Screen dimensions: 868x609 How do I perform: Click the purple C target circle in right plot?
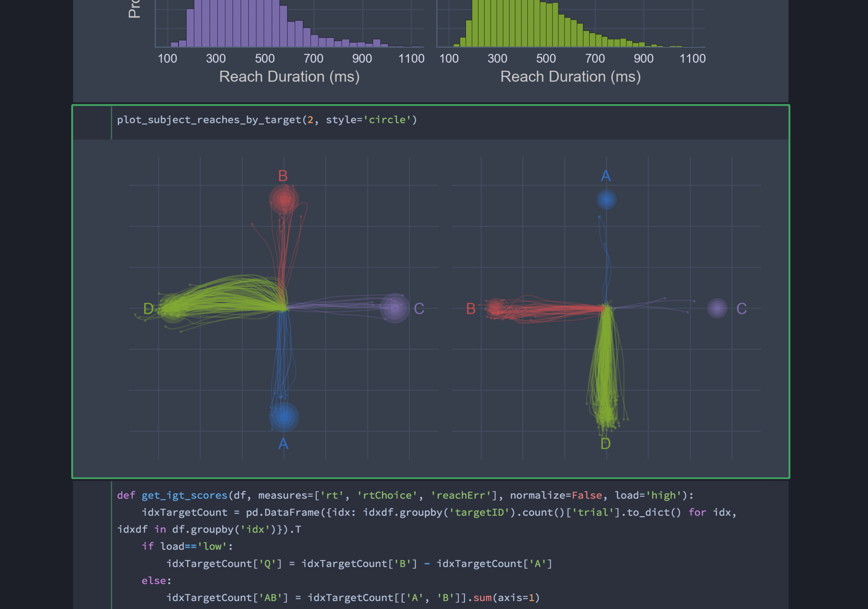[x=717, y=308]
